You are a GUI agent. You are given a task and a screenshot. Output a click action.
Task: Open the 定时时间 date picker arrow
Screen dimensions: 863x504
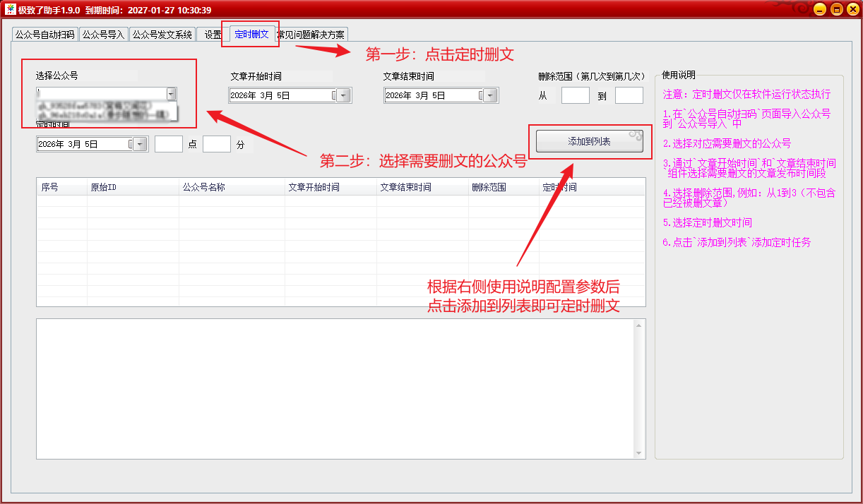pos(140,144)
